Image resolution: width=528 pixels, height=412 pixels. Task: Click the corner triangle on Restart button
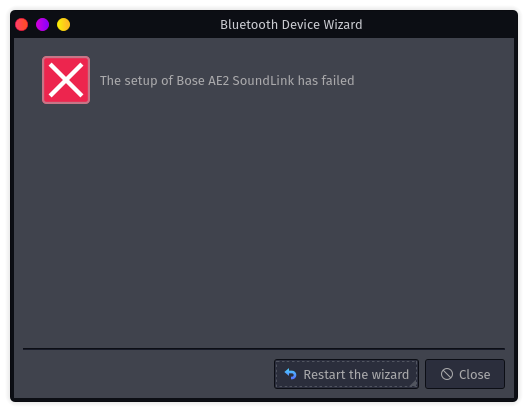point(414,383)
